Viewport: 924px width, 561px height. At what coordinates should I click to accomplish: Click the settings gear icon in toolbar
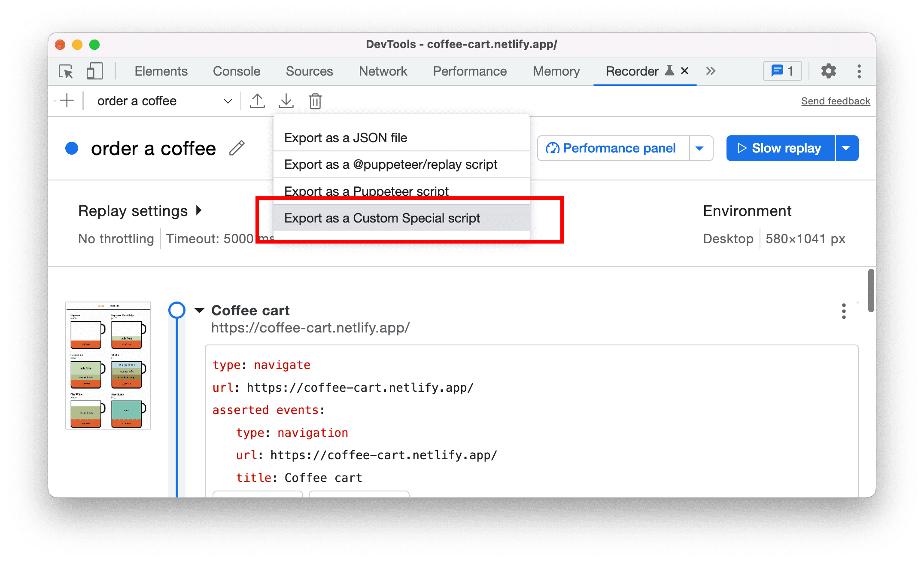click(x=828, y=72)
